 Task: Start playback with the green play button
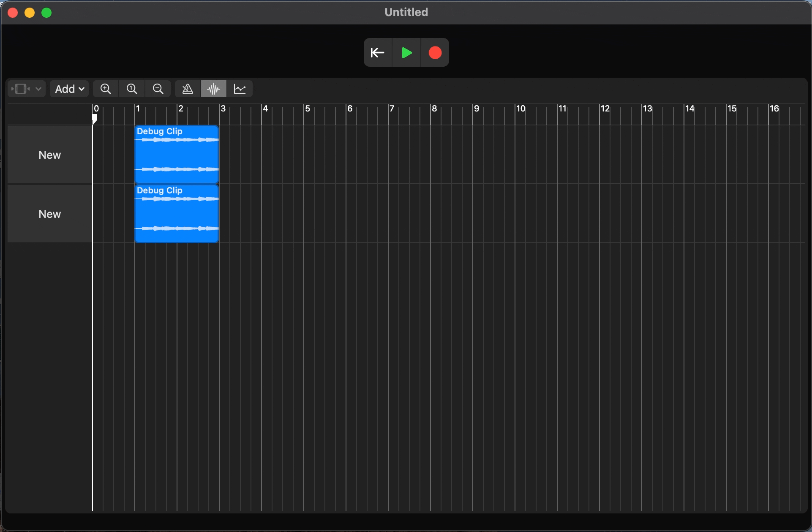(406, 53)
